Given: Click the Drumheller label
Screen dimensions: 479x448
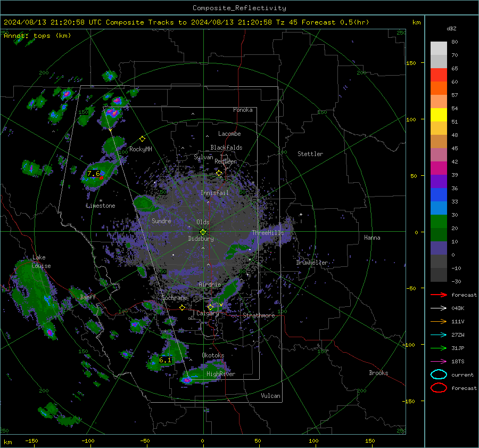Looking at the screenshot, I should (312, 263).
